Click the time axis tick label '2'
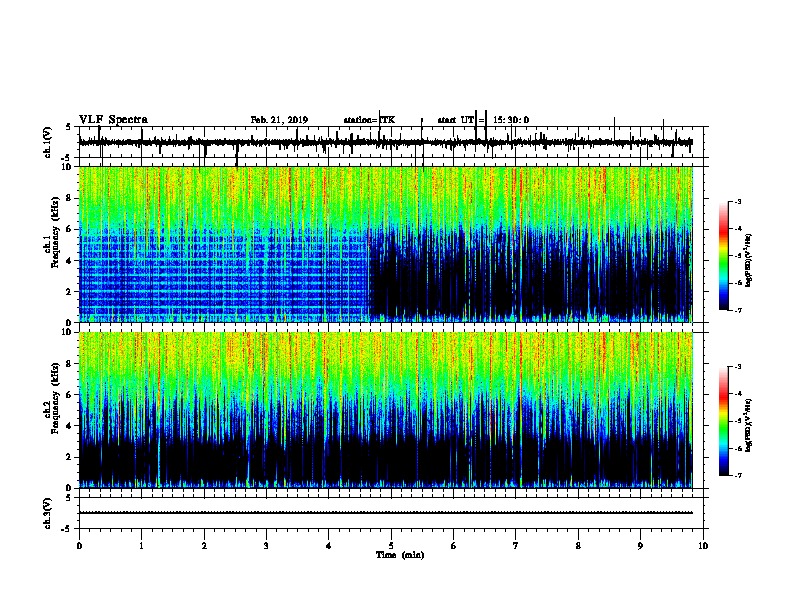792x612 pixels. [x=204, y=546]
